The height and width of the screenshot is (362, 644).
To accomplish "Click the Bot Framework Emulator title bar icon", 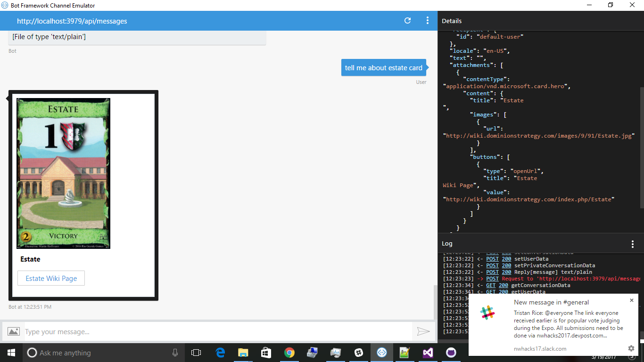I will pos(5,5).
